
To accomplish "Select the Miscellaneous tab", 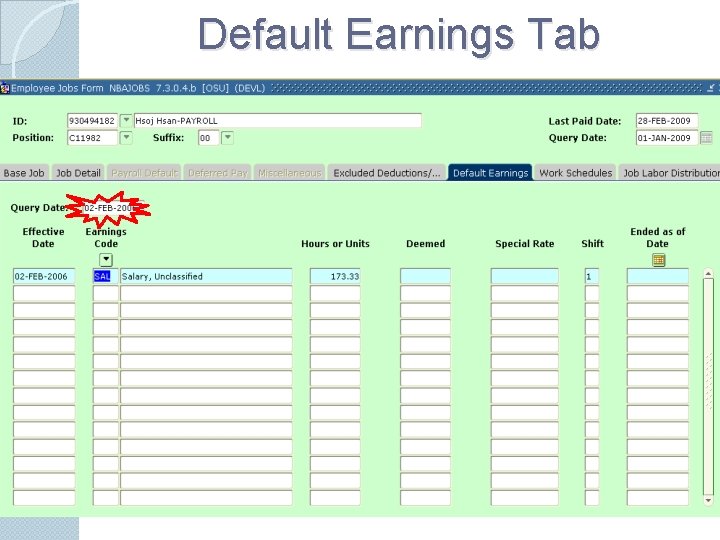I will point(290,173).
